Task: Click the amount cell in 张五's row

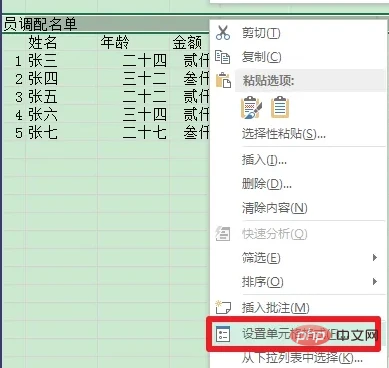Action: [190, 97]
